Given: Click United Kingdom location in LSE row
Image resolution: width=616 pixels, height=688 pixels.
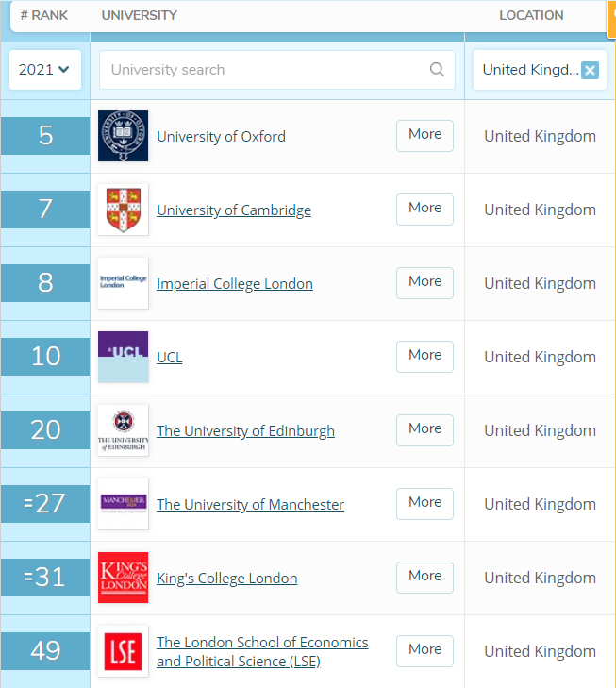Looking at the screenshot, I should coord(541,651).
